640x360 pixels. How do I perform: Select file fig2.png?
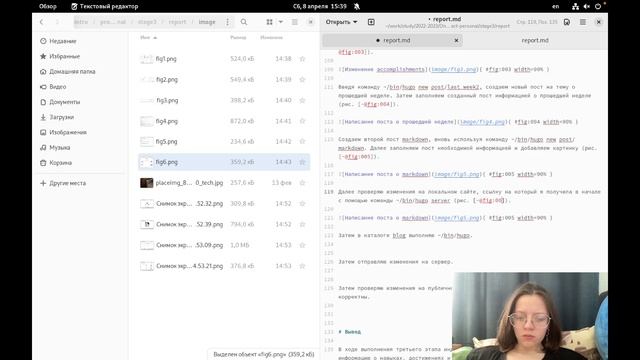click(x=224, y=80)
